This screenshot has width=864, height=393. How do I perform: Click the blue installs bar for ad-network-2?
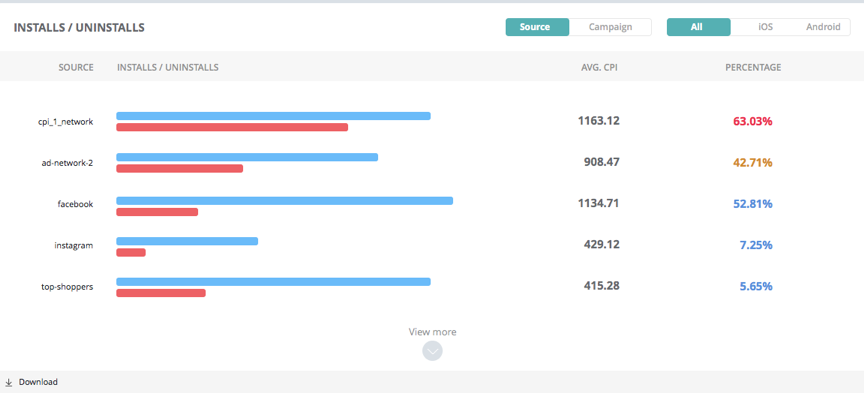[x=247, y=157]
